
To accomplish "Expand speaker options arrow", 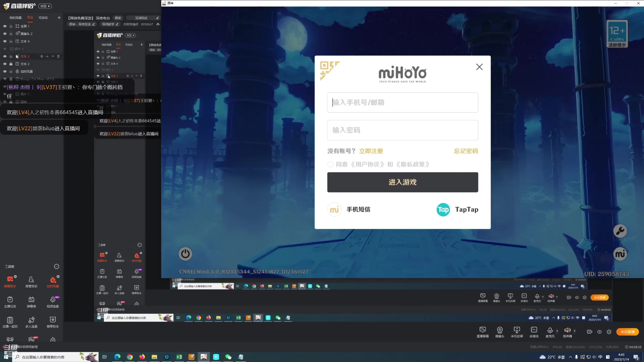I will [x=575, y=331].
